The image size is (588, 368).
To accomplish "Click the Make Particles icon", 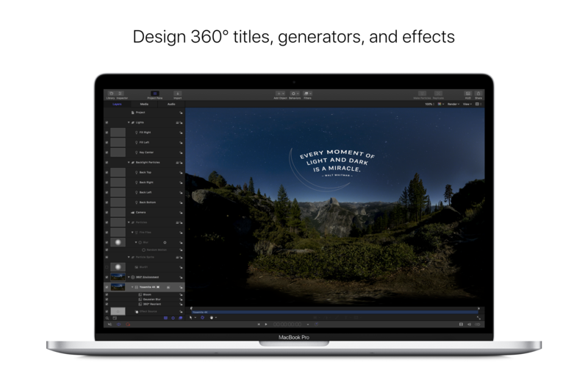I will (x=422, y=94).
